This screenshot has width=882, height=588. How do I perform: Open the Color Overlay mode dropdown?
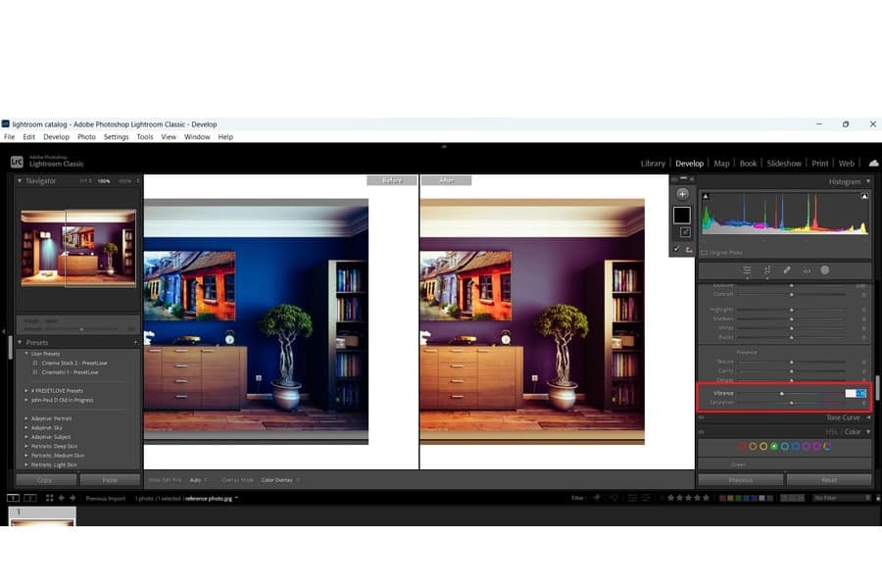click(279, 480)
